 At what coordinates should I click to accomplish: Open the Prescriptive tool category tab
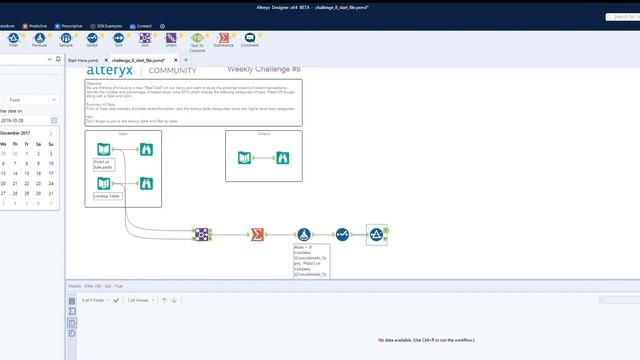click(69, 26)
